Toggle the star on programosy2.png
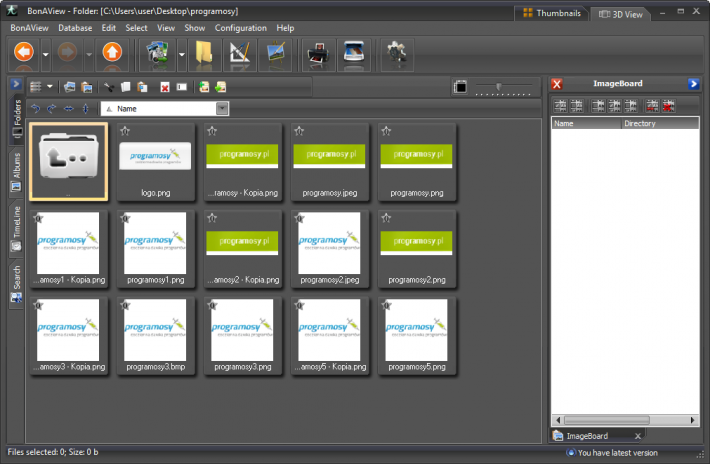The image size is (710, 464). [386, 218]
